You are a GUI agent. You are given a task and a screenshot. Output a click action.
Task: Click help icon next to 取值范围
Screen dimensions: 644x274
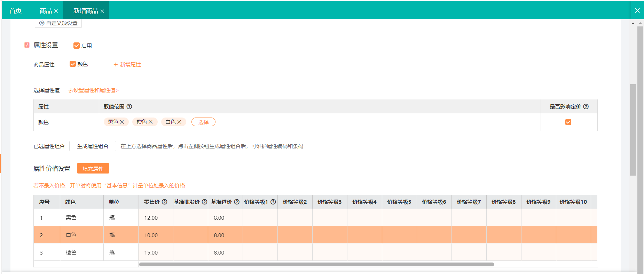pos(129,107)
